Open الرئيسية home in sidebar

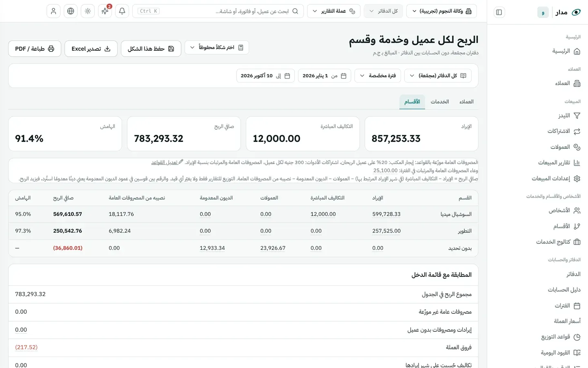click(566, 52)
